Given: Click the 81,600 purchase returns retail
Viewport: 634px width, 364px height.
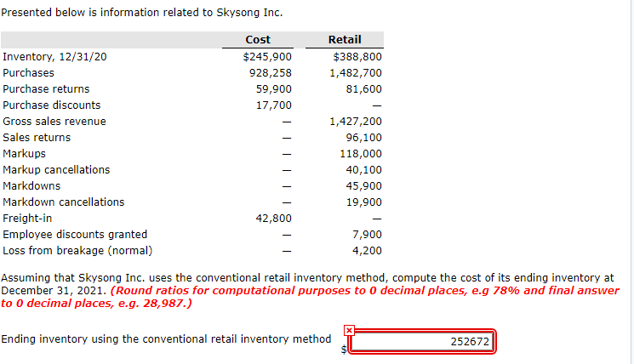Looking at the screenshot, I should (363, 89).
